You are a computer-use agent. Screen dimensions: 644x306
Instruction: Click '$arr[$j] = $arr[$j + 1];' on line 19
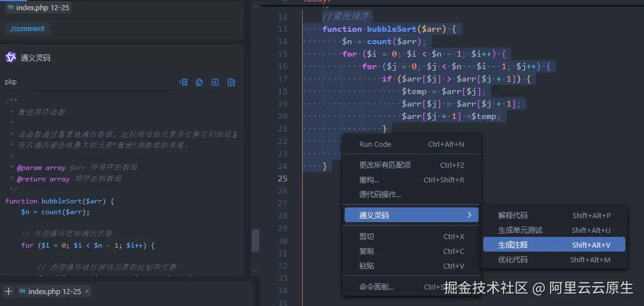pos(461,104)
